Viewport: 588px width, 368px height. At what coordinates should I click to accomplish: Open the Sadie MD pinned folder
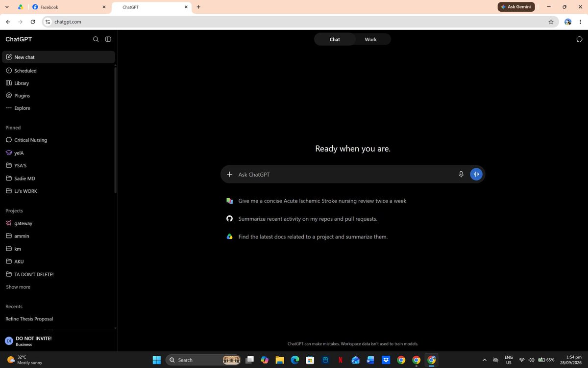[x=59, y=178]
